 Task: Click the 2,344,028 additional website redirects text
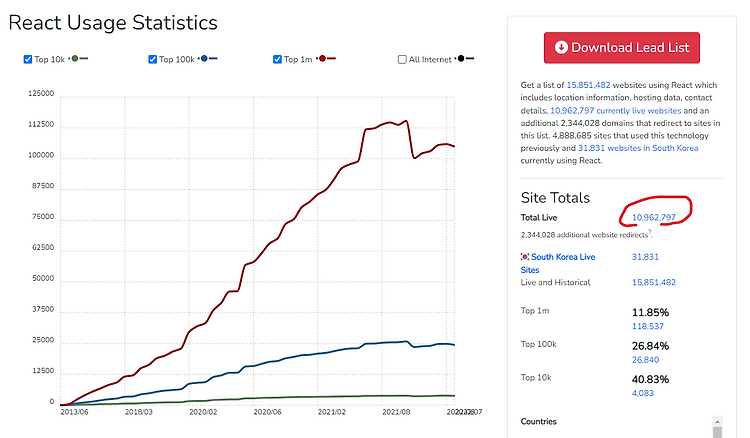click(584, 235)
